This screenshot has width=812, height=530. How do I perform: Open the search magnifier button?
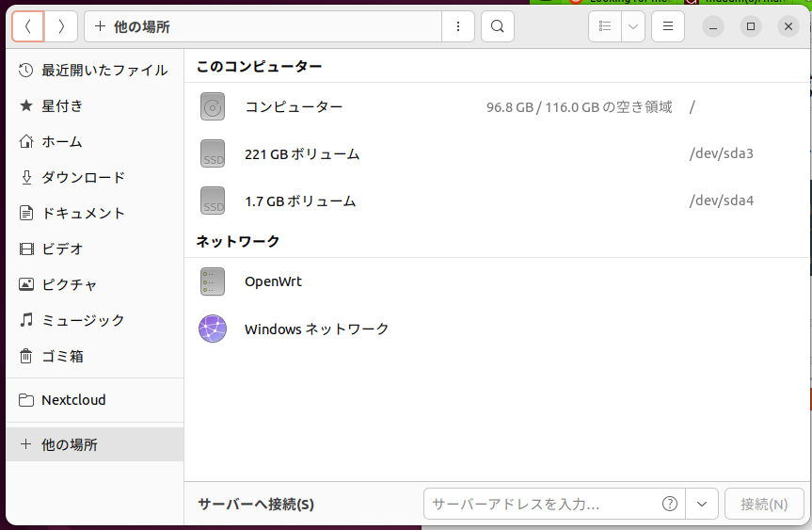[498, 26]
